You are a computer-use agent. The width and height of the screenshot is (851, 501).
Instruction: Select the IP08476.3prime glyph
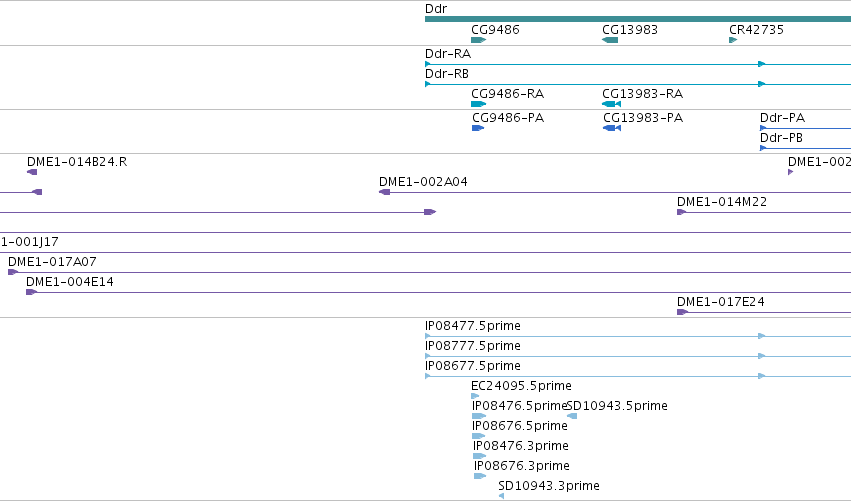pyautogui.click(x=479, y=456)
